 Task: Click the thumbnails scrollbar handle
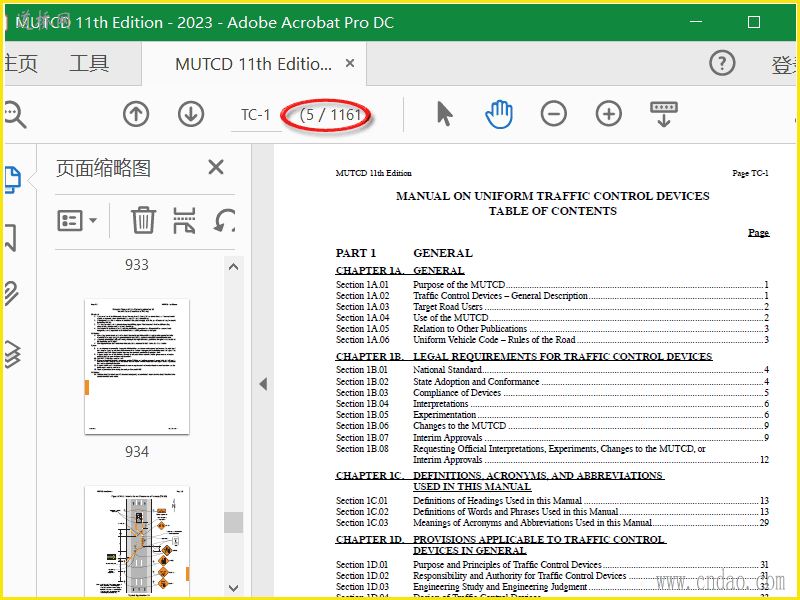point(233,522)
